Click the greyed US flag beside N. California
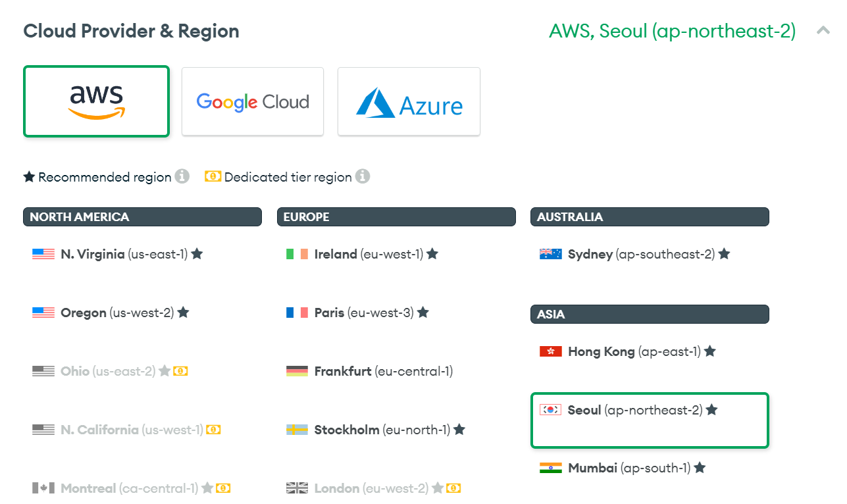Screen dimensions: 847x504 click(43, 430)
